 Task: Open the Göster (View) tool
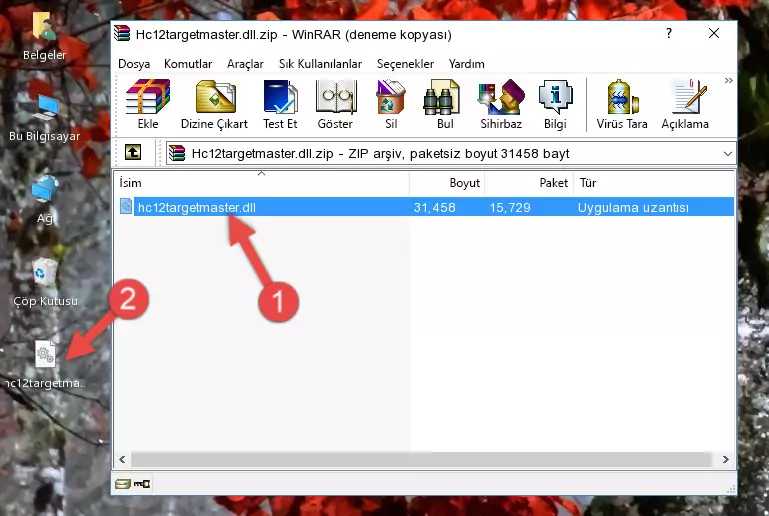point(335,104)
